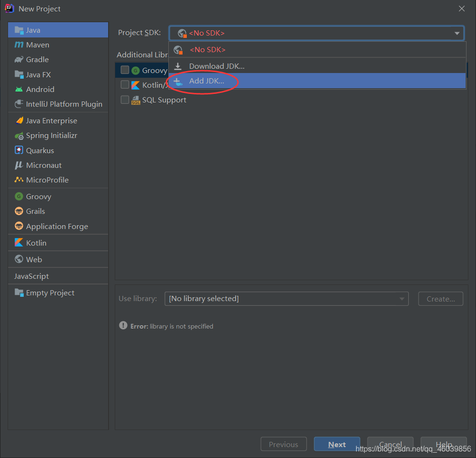Screen dimensions: 476x458
Task: Click the Kotlin/JVM library icon
Action: (x=136, y=85)
